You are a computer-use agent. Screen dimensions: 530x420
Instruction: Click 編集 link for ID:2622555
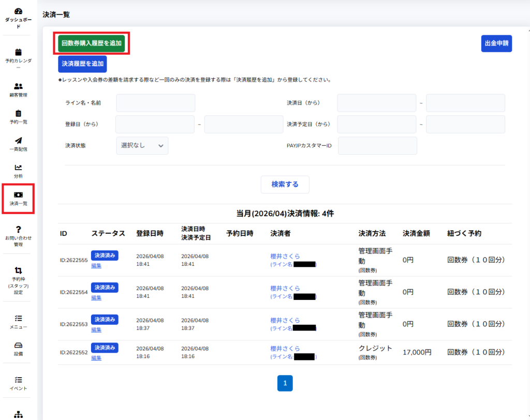click(x=96, y=265)
